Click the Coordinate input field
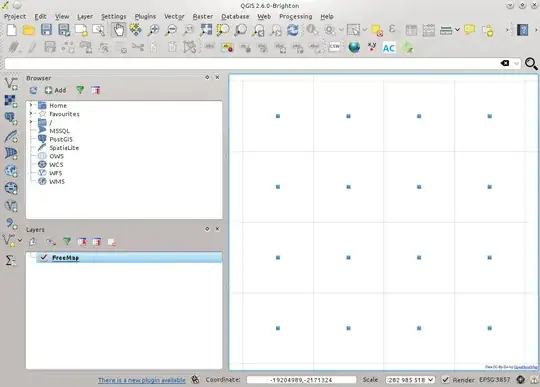540x387 pixels. click(x=302, y=380)
